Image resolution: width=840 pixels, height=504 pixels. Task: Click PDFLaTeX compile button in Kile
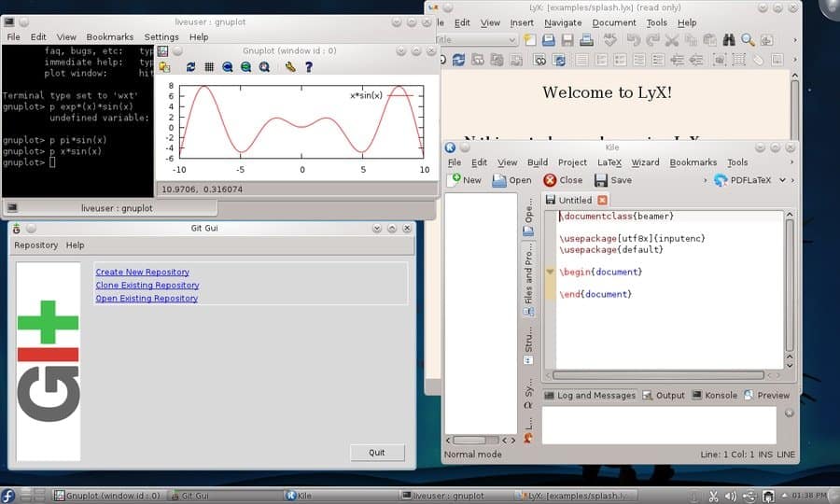tap(743, 180)
